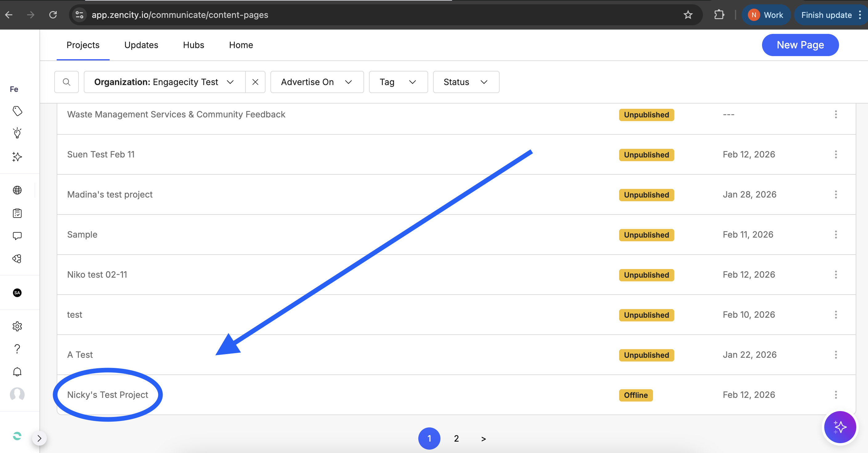Switch to the Updates tab

(141, 45)
